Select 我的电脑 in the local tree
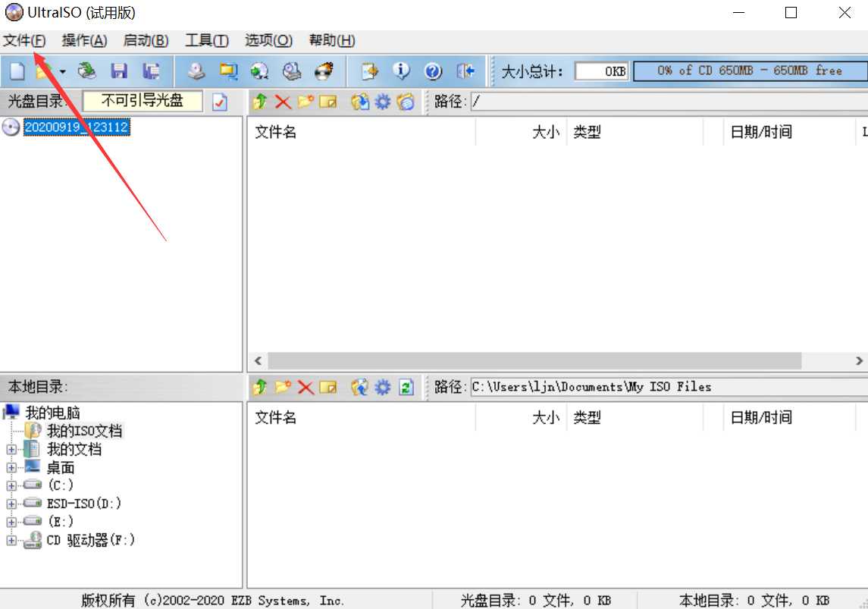868x609 pixels. (52, 413)
